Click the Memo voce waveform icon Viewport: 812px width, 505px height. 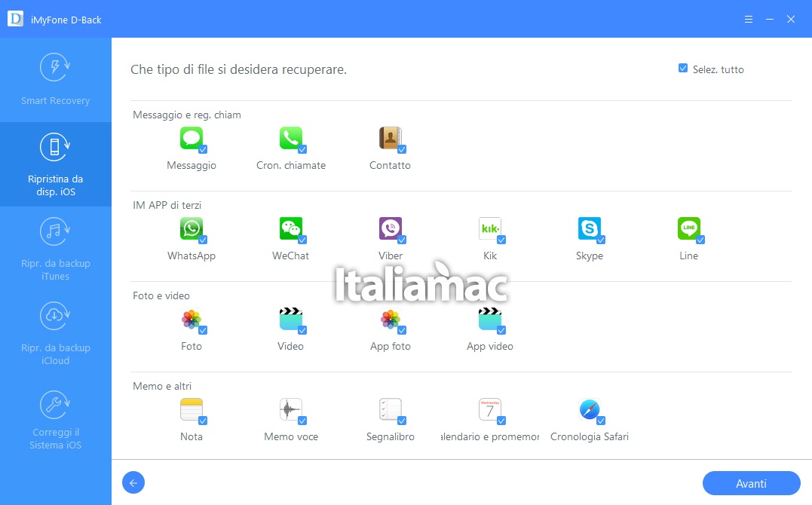[290, 409]
